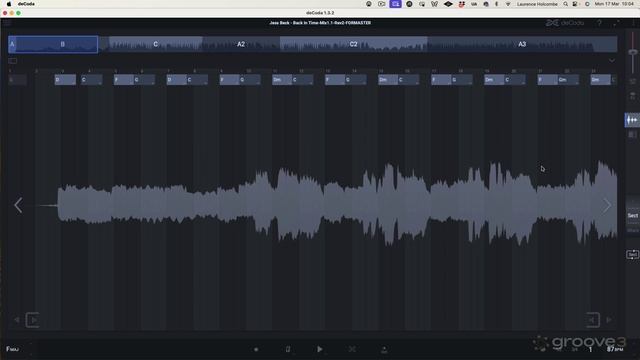640x360 pixels.
Task: Click the icon below the volume slider
Action: 633,81
